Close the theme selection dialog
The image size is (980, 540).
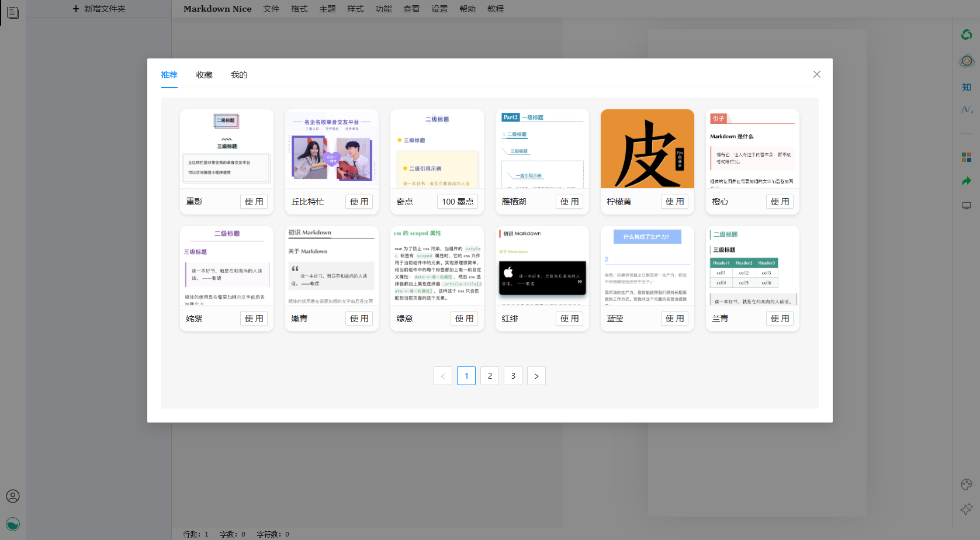coord(816,74)
